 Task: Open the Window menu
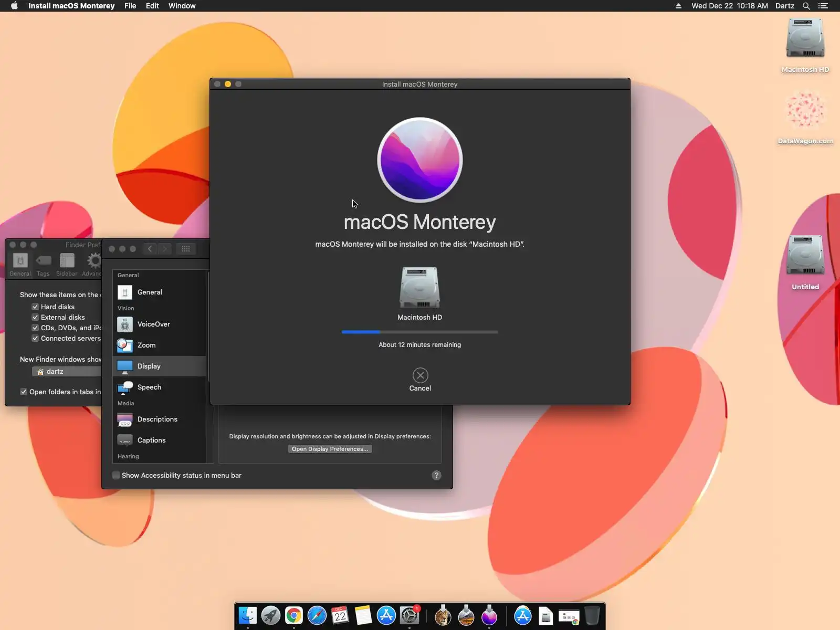click(182, 6)
